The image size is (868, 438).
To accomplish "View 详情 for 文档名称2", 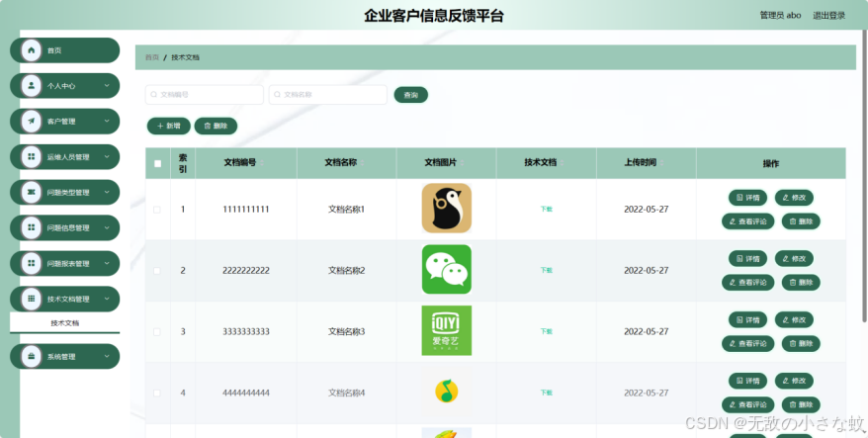I will coord(747,259).
